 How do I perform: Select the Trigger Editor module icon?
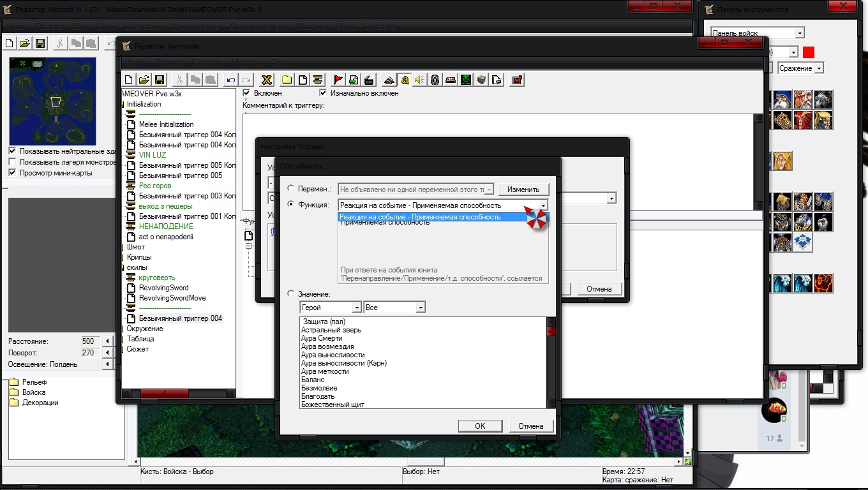click(x=405, y=80)
